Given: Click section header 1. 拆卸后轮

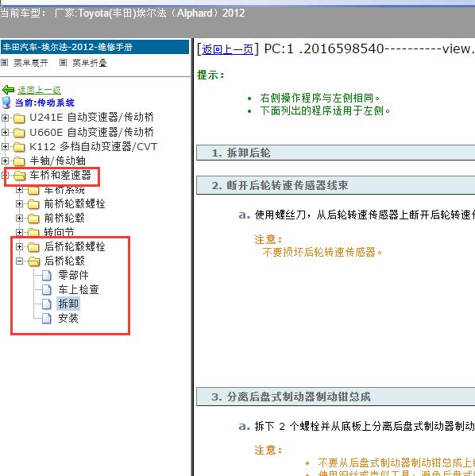Looking at the screenshot, I should pos(336,153).
